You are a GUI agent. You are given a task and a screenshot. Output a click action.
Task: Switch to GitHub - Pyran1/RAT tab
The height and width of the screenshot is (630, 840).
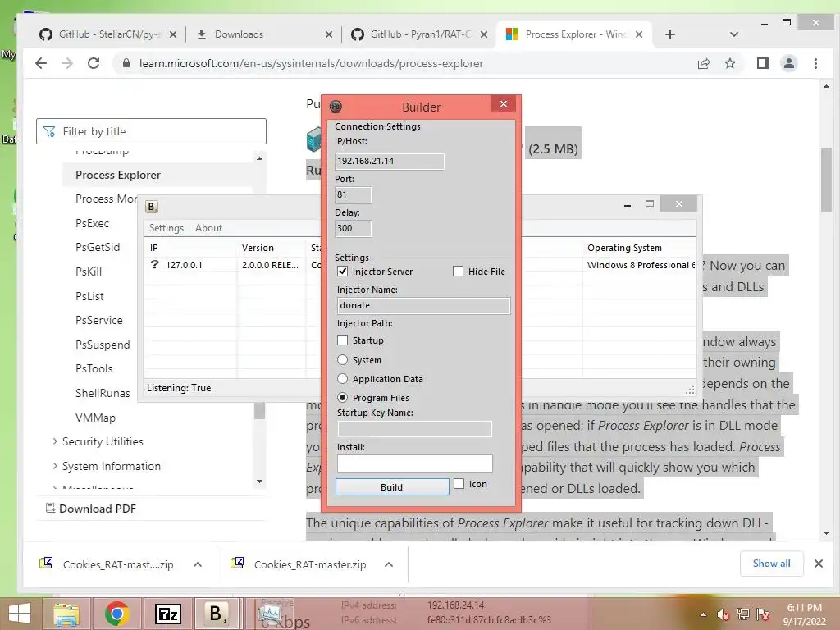click(418, 34)
